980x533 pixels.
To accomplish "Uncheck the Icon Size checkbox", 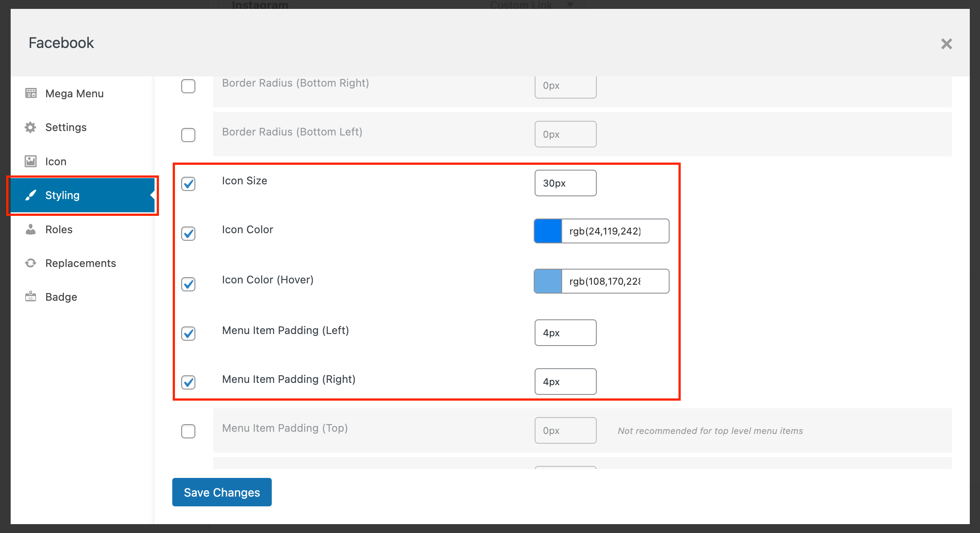I will (x=188, y=183).
